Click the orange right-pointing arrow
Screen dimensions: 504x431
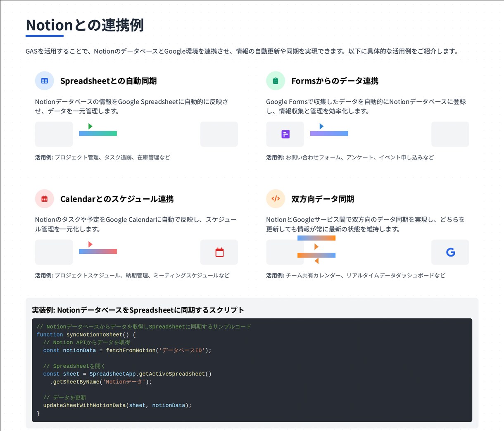click(x=316, y=247)
